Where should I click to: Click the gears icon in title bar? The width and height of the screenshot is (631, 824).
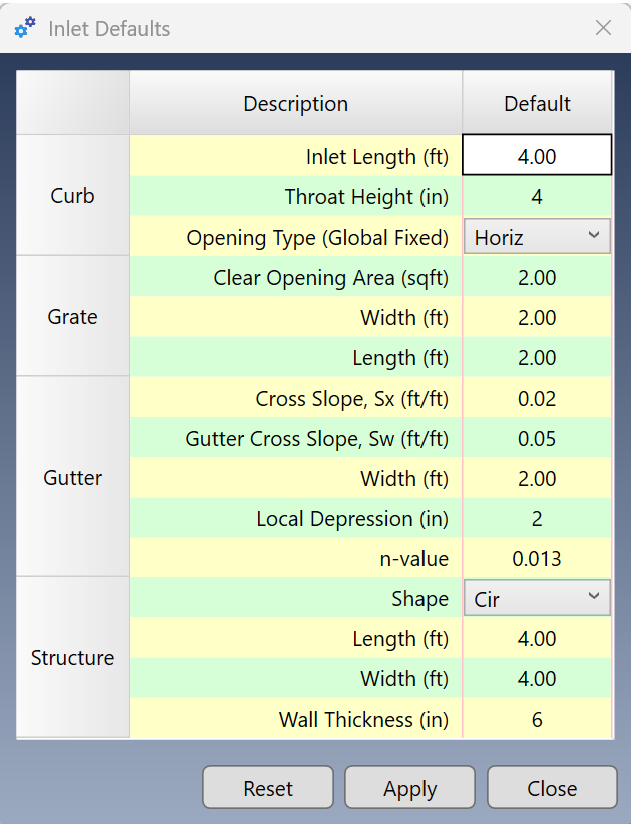click(25, 28)
